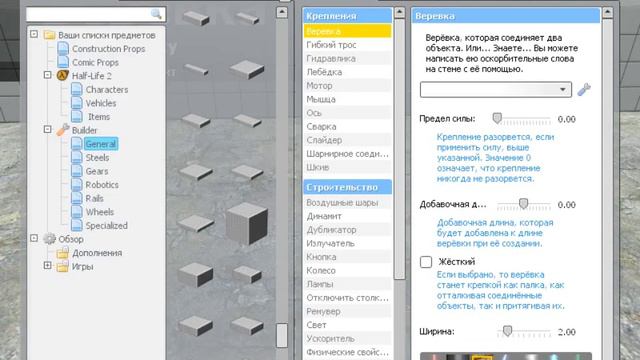
Task: Click the Builder wrench icon in the tree
Action: (62, 130)
